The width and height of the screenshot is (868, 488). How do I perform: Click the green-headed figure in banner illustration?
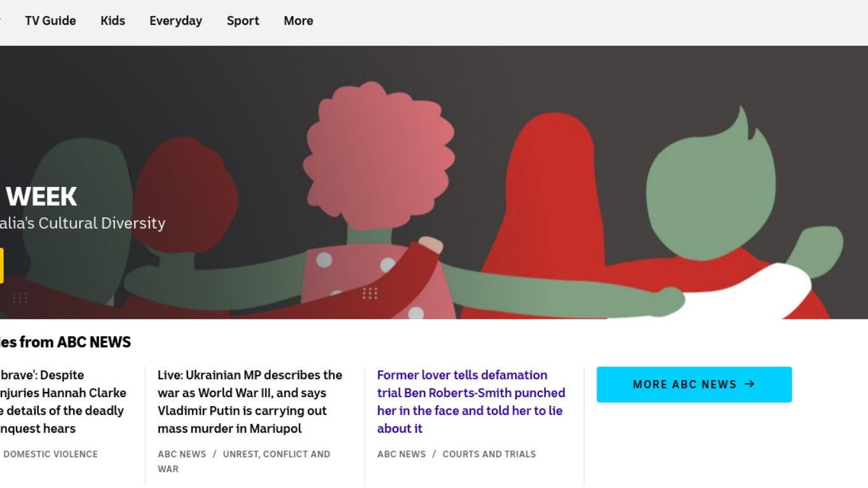(x=710, y=191)
